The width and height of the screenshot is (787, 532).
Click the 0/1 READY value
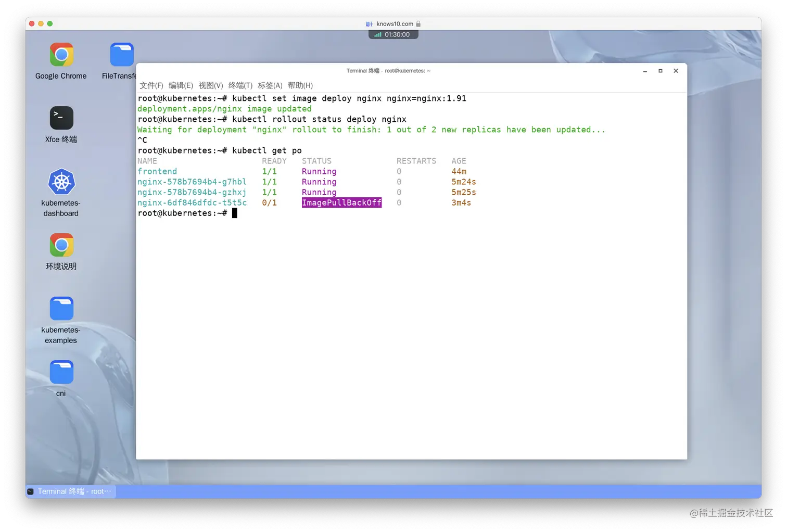coord(269,202)
